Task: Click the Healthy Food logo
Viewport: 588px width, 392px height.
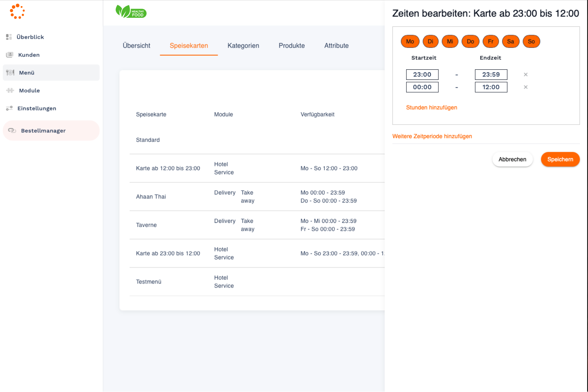Action: [x=131, y=12]
